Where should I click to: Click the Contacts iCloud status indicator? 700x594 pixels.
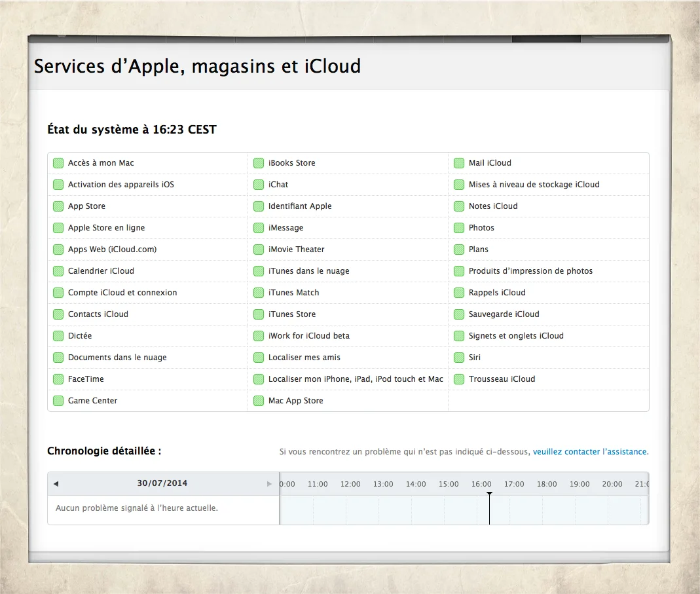pyautogui.click(x=58, y=314)
